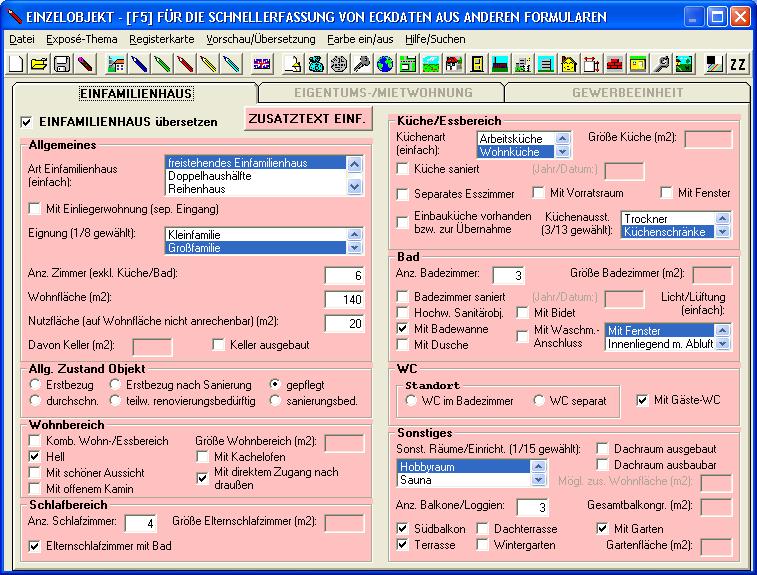Enable the 'Keller ausgebaut' checkbox
757x575 pixels.
coord(219,345)
